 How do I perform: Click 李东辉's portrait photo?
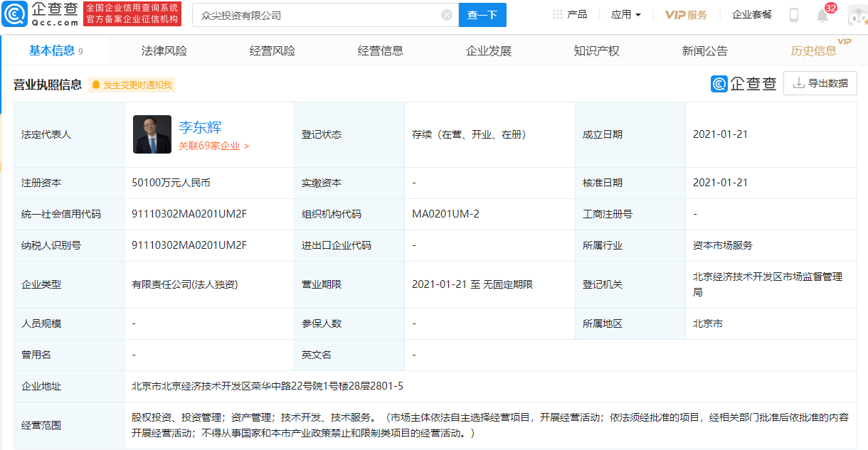152,134
